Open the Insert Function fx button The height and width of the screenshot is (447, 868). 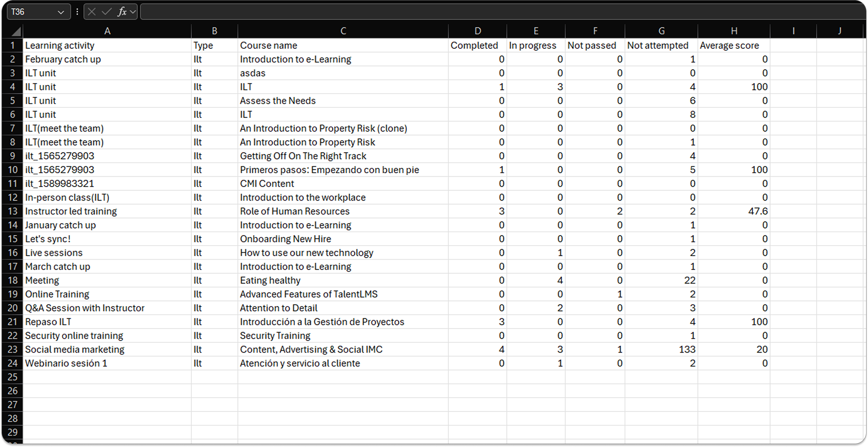(x=122, y=12)
